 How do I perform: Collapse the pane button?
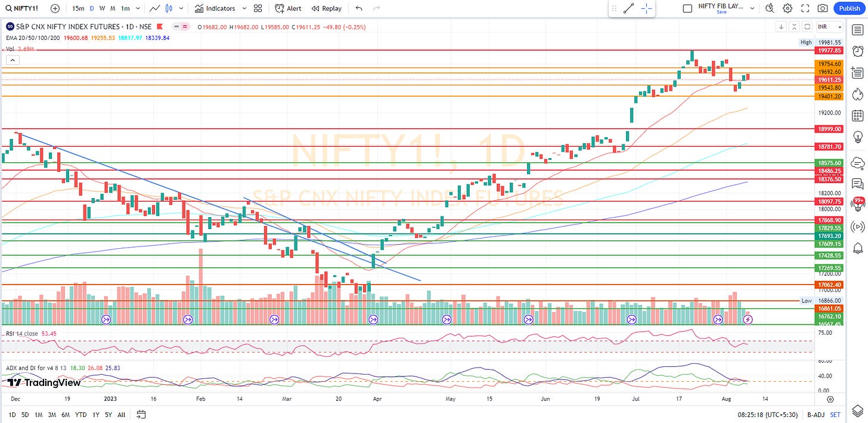[x=794, y=27]
